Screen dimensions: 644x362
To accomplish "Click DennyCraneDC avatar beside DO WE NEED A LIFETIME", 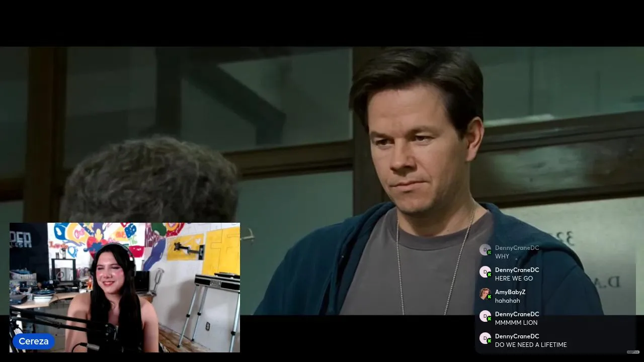I will click(x=485, y=338).
